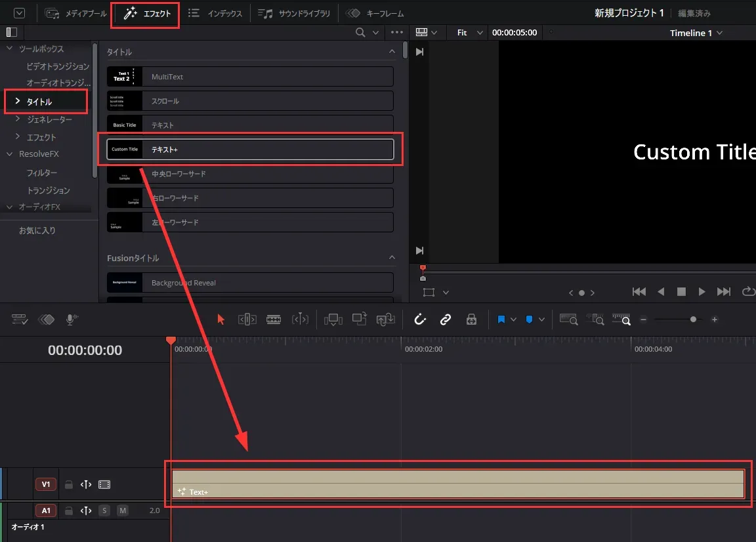Collapse the Fusionタイトル section
Screen dimensions: 756x542
[x=392, y=257]
